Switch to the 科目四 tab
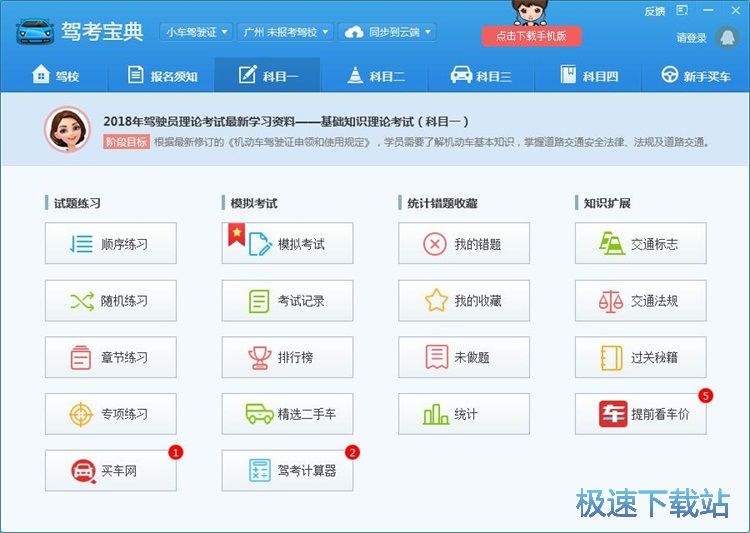The width and height of the screenshot is (750, 533). (x=588, y=75)
